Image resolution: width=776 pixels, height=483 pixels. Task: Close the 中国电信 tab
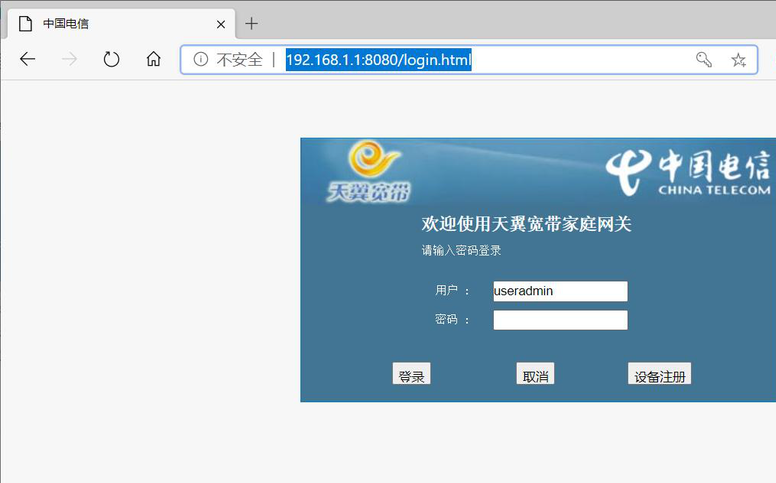pos(220,23)
